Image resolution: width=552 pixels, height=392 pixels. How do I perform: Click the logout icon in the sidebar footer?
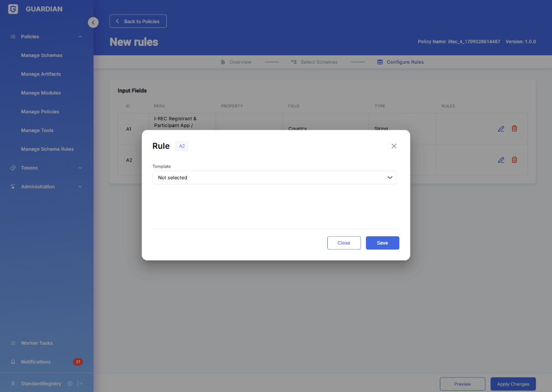coord(80,384)
